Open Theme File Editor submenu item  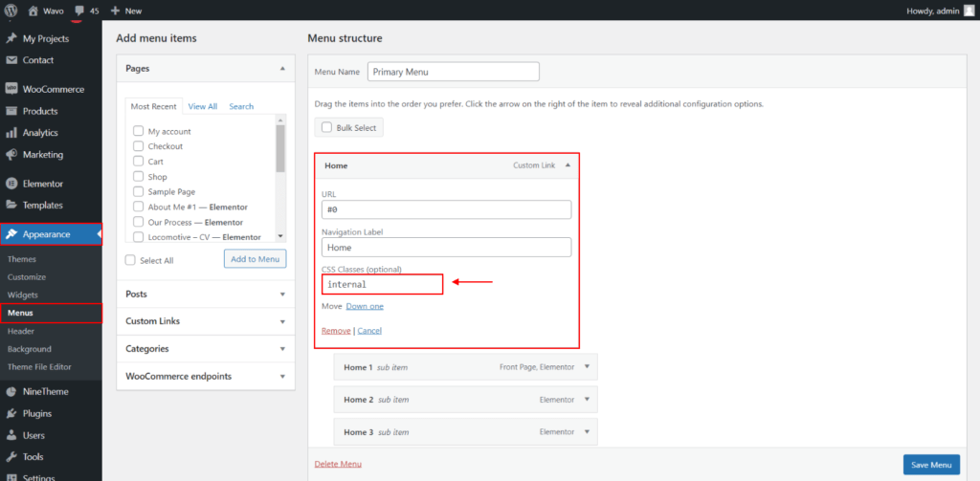pyautogui.click(x=39, y=367)
